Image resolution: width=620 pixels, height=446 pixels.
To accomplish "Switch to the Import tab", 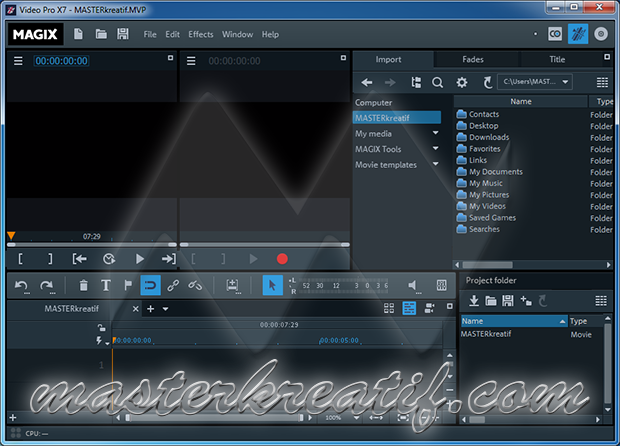I will tap(388, 59).
